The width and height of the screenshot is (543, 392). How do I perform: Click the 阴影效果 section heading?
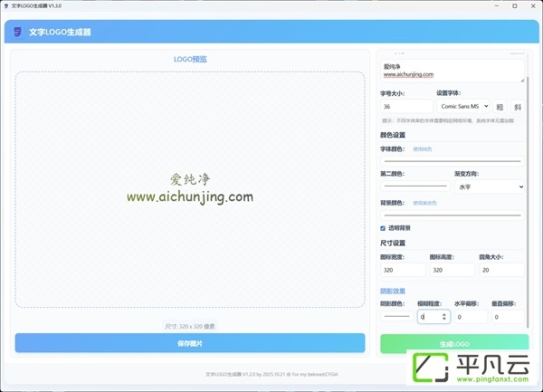point(393,291)
